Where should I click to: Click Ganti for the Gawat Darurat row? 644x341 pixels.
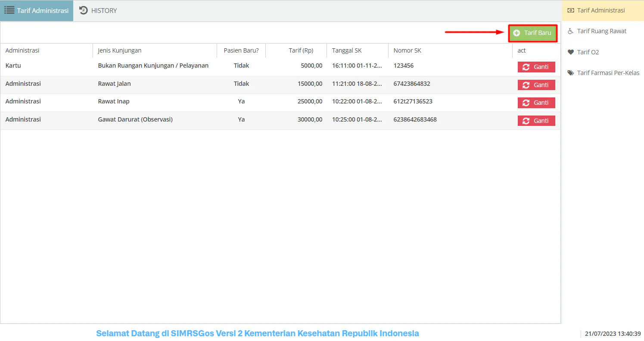(536, 121)
